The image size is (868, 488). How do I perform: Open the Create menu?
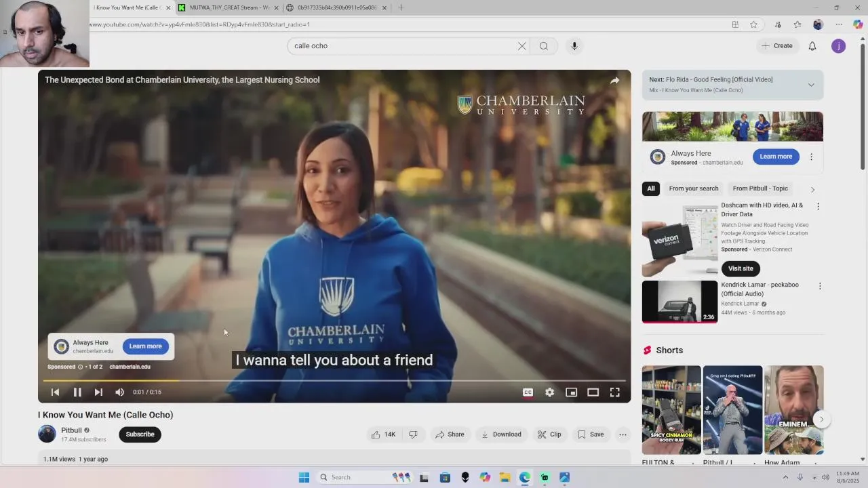[x=777, y=46]
